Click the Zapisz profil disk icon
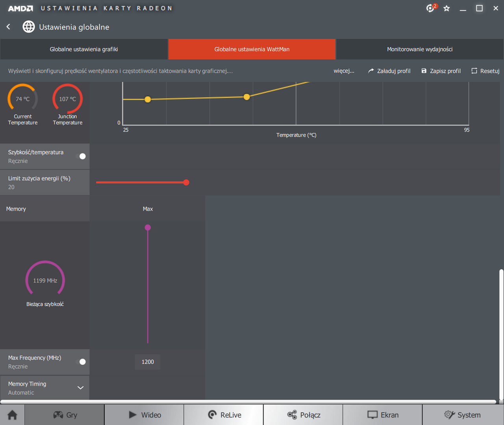 click(424, 71)
